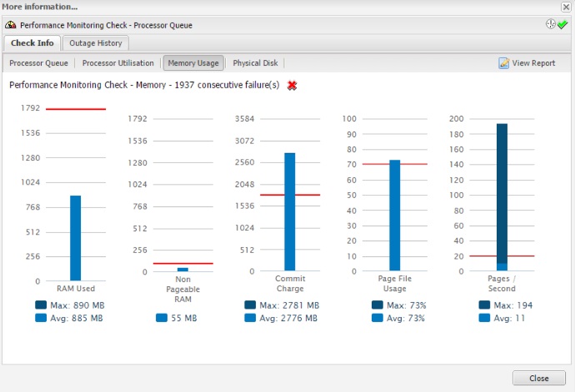Click the clock icon near green check
The image size is (575, 392).
[551, 24]
